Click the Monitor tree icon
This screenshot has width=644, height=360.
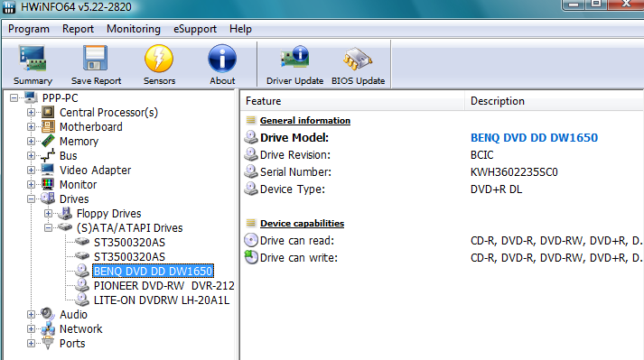(48, 184)
